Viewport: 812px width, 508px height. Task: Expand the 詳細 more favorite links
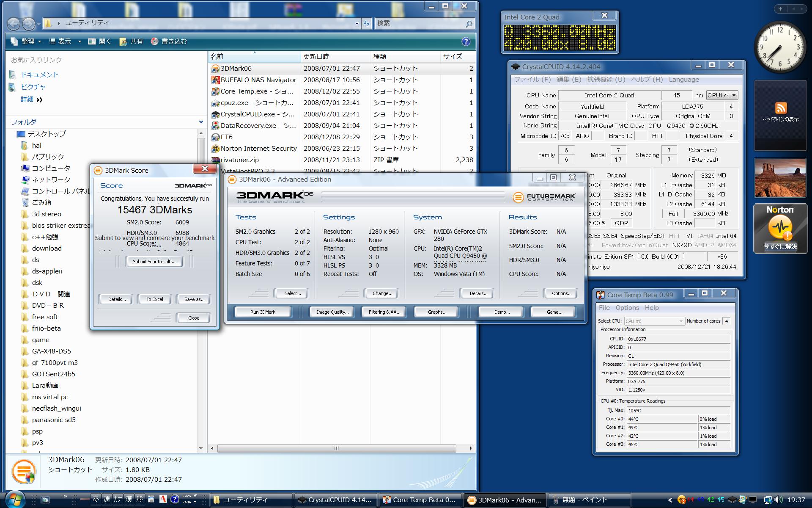click(x=32, y=99)
